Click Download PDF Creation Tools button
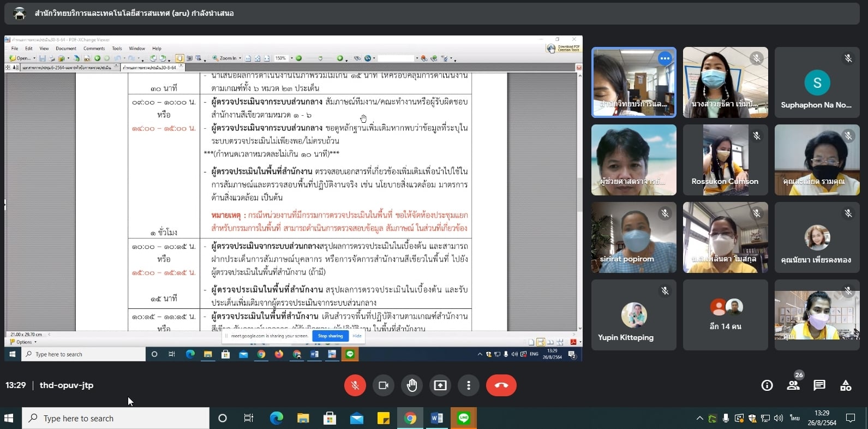Image resolution: width=868 pixels, height=429 pixels. [563, 49]
